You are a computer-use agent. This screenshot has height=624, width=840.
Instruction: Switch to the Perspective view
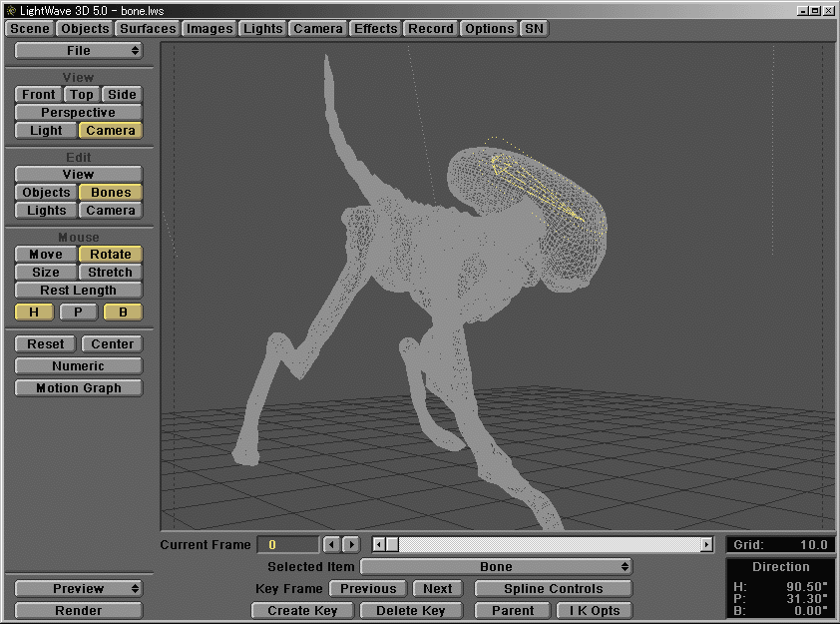(78, 112)
